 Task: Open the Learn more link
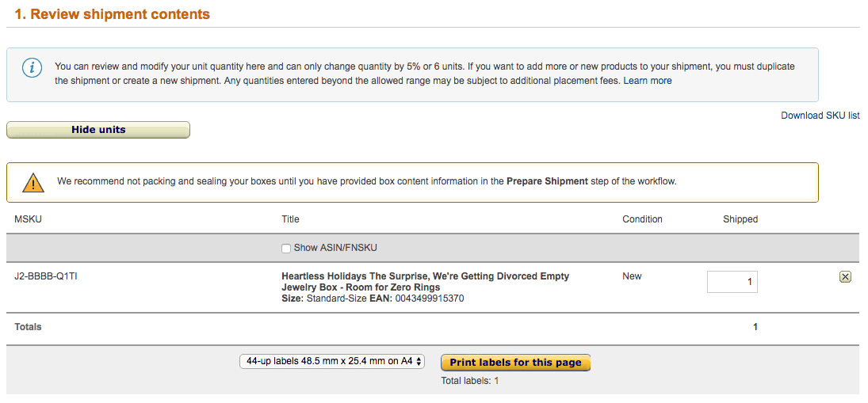(647, 81)
